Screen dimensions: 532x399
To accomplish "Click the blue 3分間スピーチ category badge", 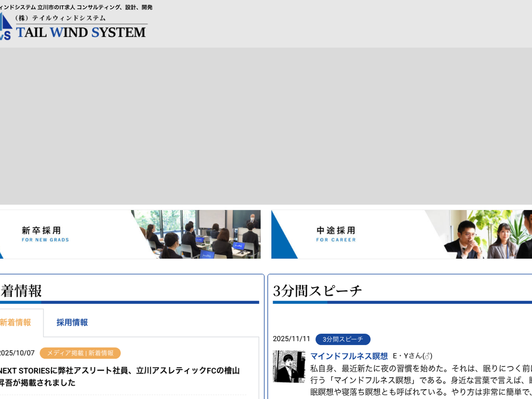I will pyautogui.click(x=343, y=339).
